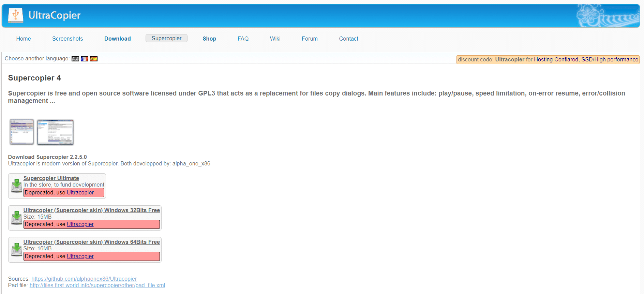Open the Screenshots page
The height and width of the screenshot is (294, 644).
[68, 39]
